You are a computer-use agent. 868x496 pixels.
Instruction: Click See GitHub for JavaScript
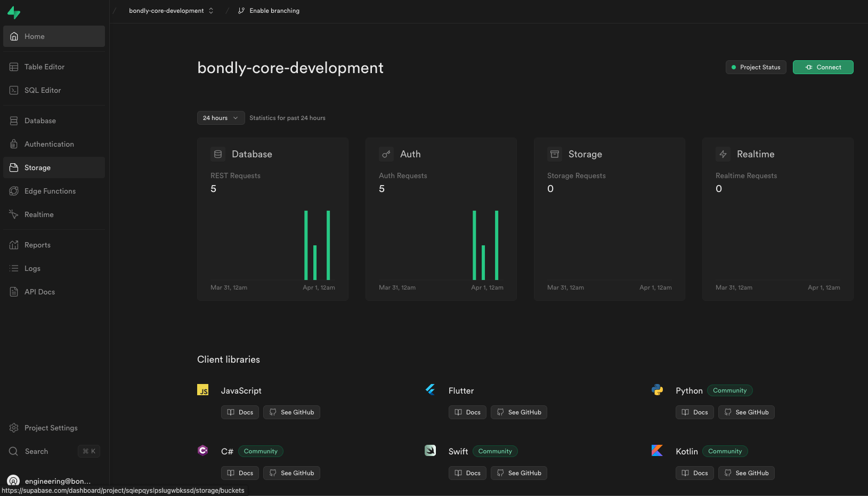[x=291, y=412]
